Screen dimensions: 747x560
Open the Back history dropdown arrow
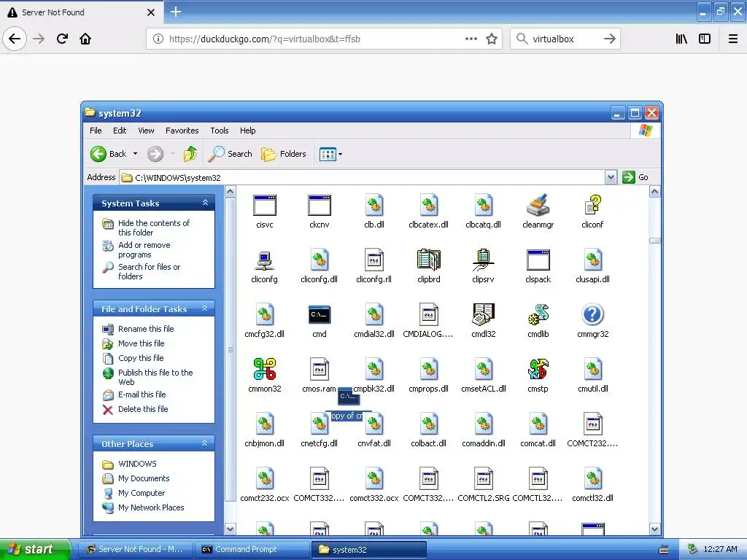(135, 154)
